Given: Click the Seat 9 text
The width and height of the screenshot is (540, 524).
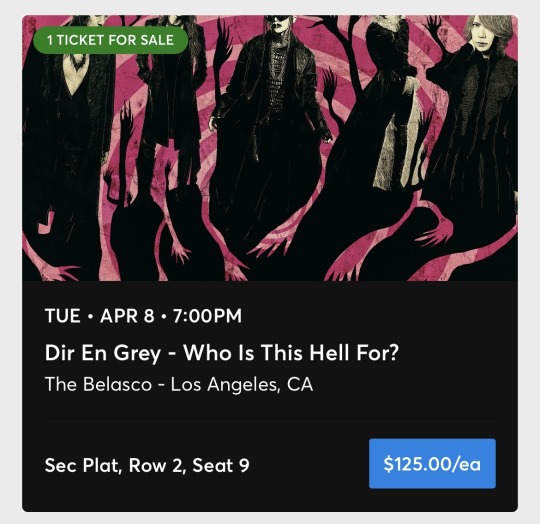Looking at the screenshot, I should 221,465.
